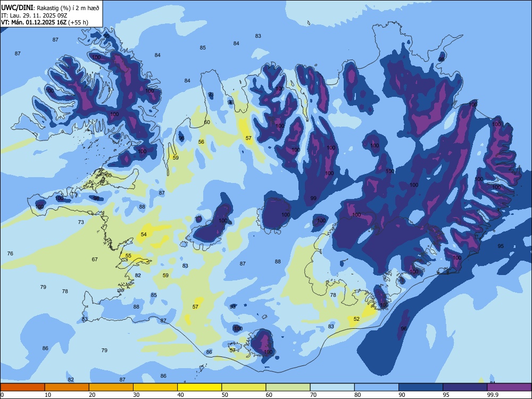
Task: Click the humidity value 55 on the map
Action: click(x=128, y=256)
